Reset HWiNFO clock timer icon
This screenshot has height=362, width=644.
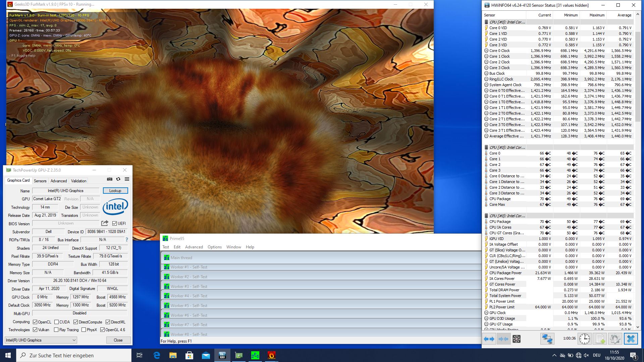pos(585,339)
